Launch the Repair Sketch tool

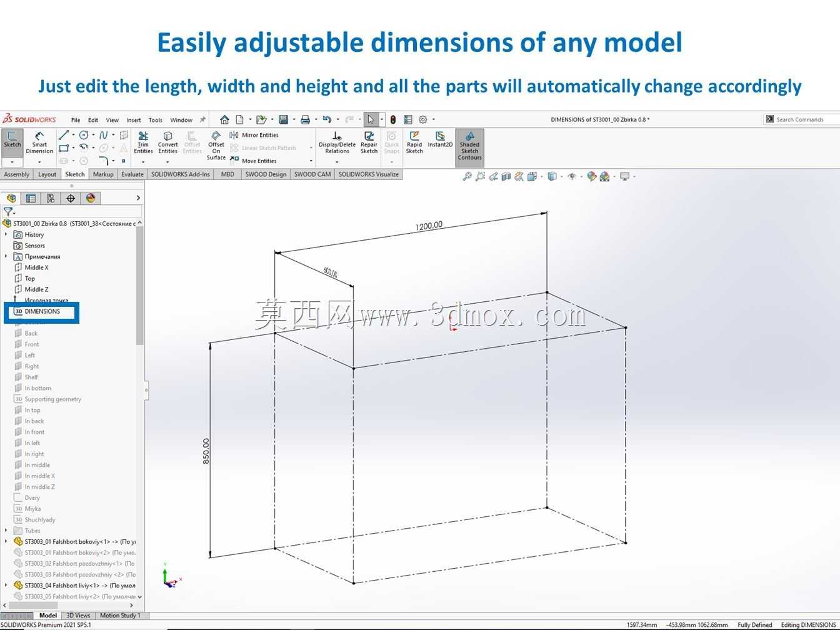click(369, 143)
